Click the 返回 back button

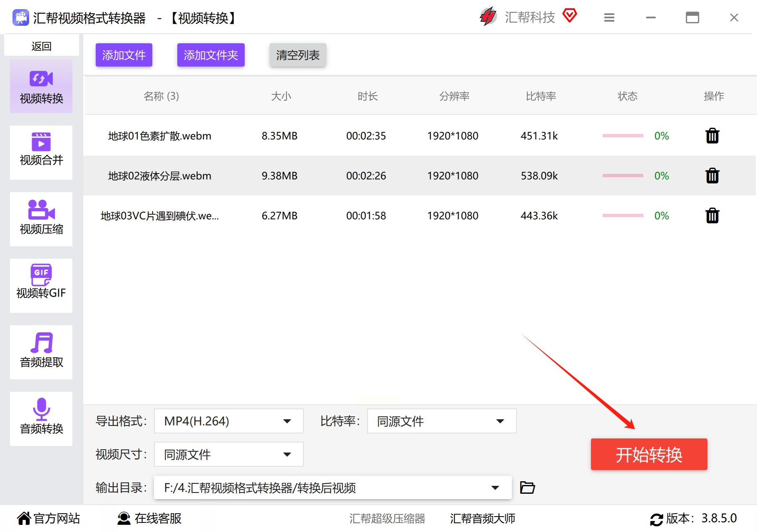pos(41,46)
